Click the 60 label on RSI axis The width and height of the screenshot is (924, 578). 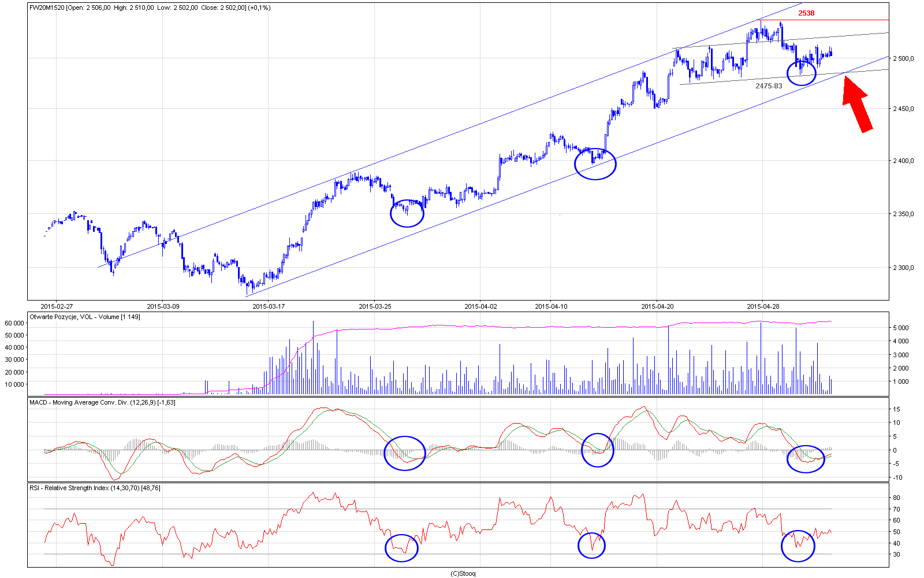[896, 520]
